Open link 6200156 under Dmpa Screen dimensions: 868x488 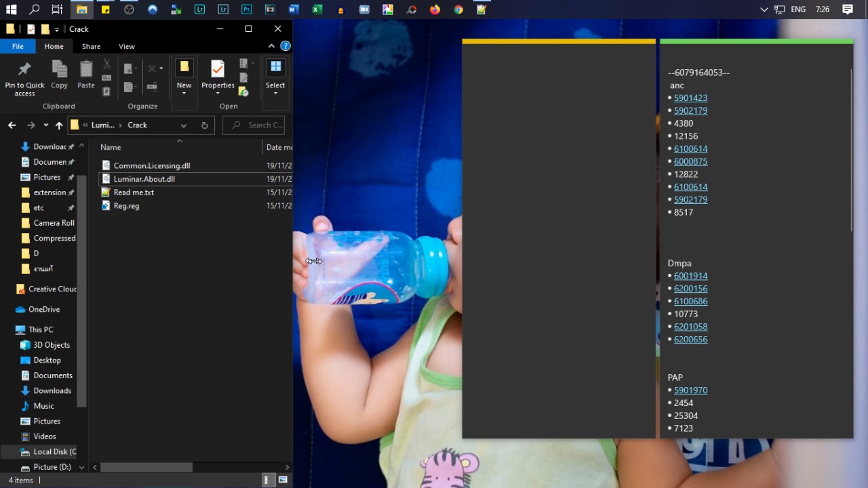[690, 289]
